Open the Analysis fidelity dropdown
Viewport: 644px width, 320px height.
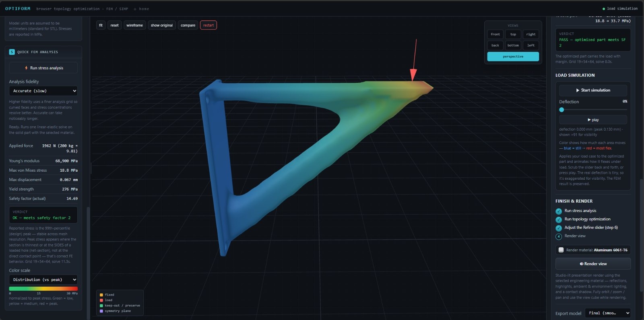click(x=43, y=91)
